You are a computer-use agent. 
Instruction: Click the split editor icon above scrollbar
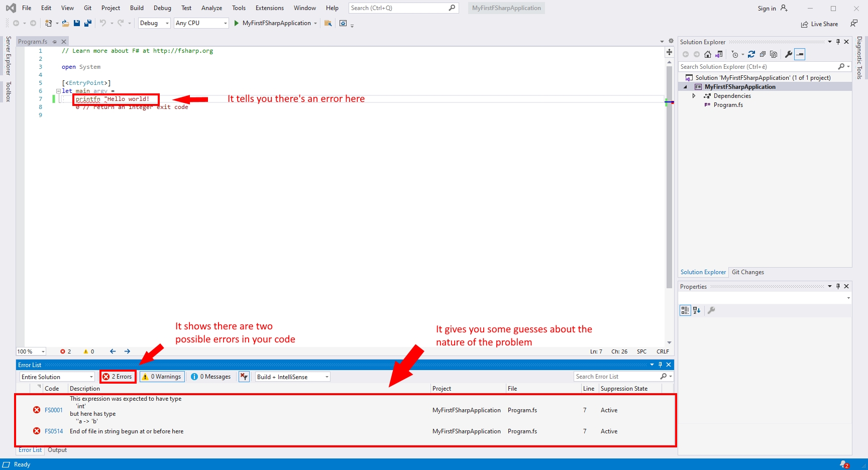tap(669, 52)
